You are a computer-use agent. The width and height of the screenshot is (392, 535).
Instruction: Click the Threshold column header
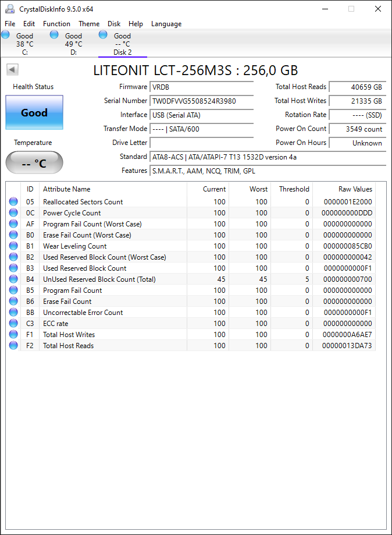tap(291, 189)
